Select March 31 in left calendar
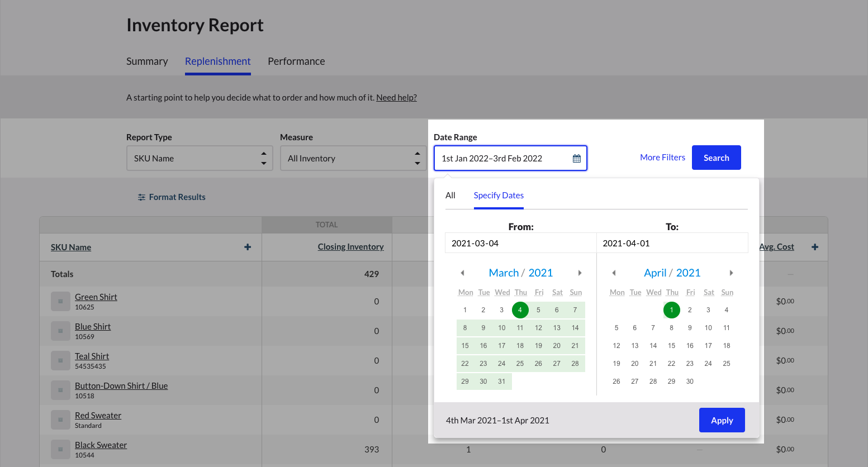The height and width of the screenshot is (467, 868). pyautogui.click(x=502, y=382)
